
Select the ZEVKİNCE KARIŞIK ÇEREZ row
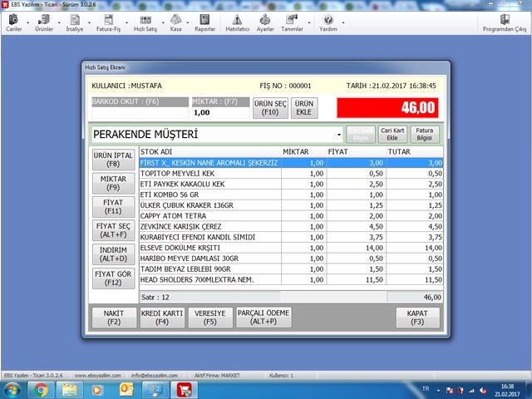click(291, 226)
